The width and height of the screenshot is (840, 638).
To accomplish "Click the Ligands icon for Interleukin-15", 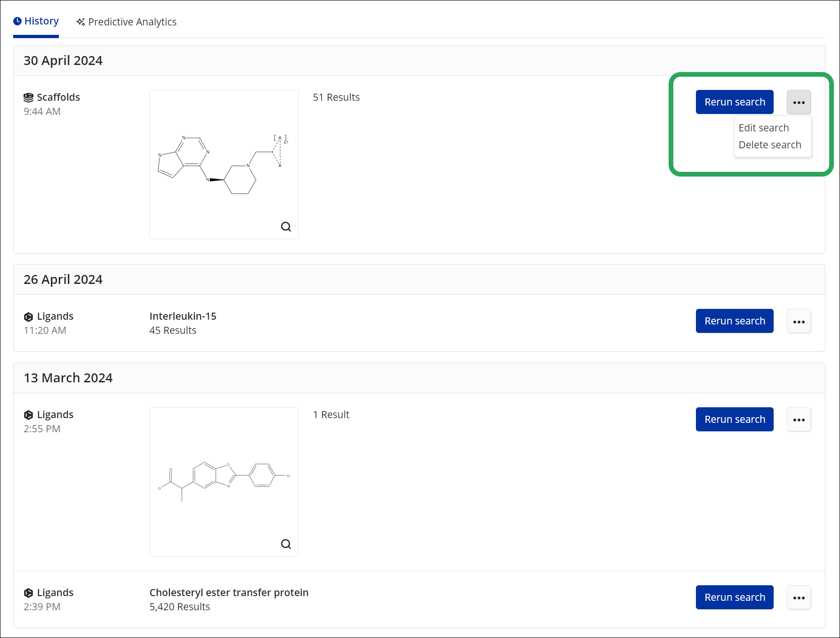I will (x=28, y=317).
